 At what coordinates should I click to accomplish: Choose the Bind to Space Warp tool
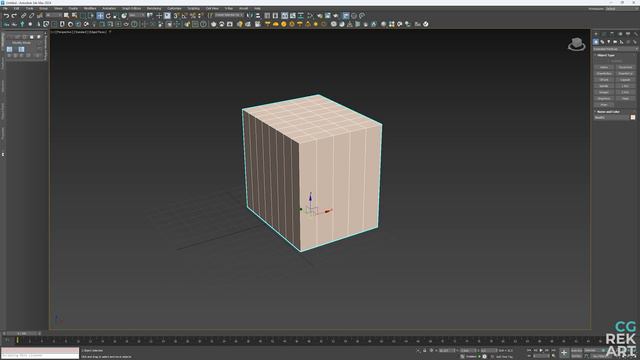pos(40,16)
